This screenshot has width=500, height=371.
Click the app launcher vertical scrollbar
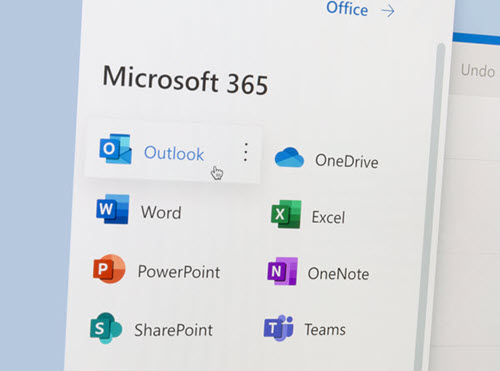tap(430, 207)
